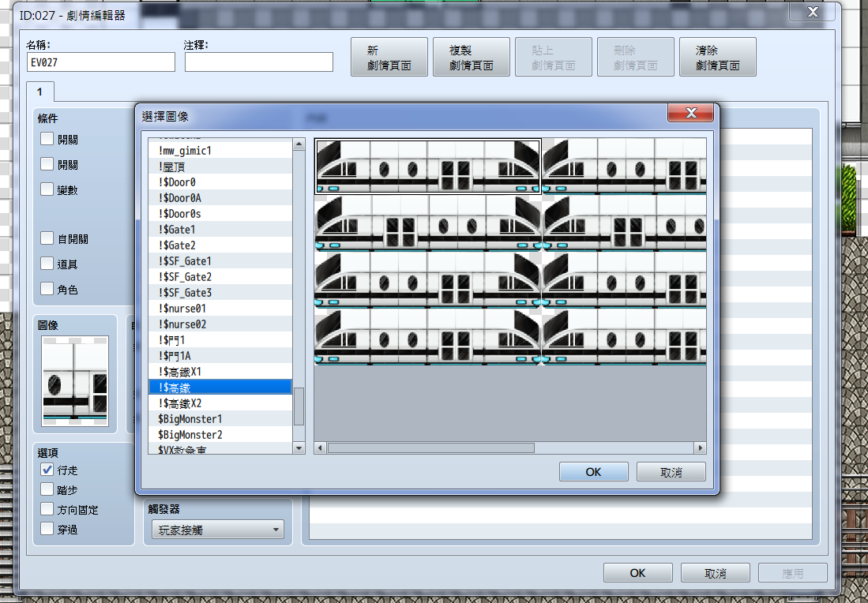
Task: Click the 名稱 field containing EV027
Action: coord(101,62)
